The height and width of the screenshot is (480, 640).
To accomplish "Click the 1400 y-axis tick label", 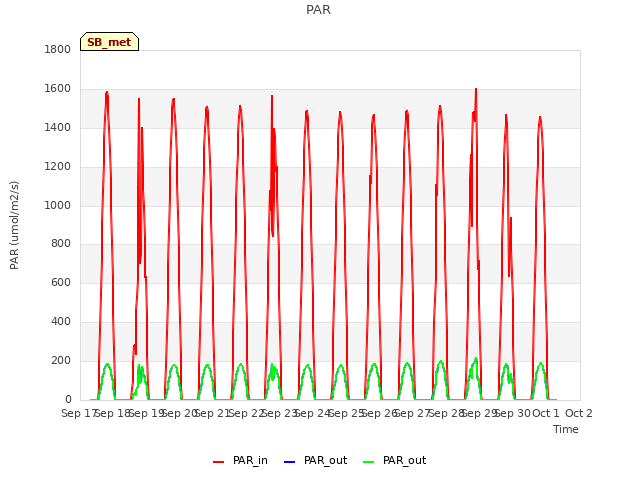I will [x=58, y=128].
